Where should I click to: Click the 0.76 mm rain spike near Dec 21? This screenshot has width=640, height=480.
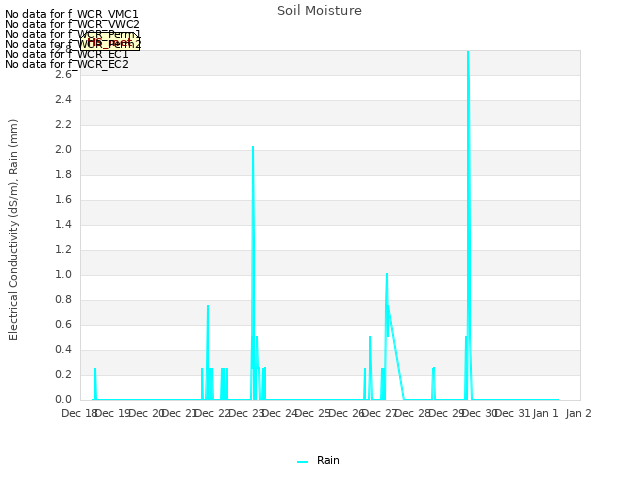[x=208, y=306]
